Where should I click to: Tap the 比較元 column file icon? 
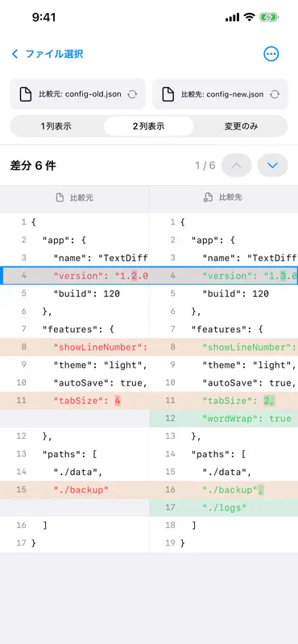pyautogui.click(x=60, y=197)
